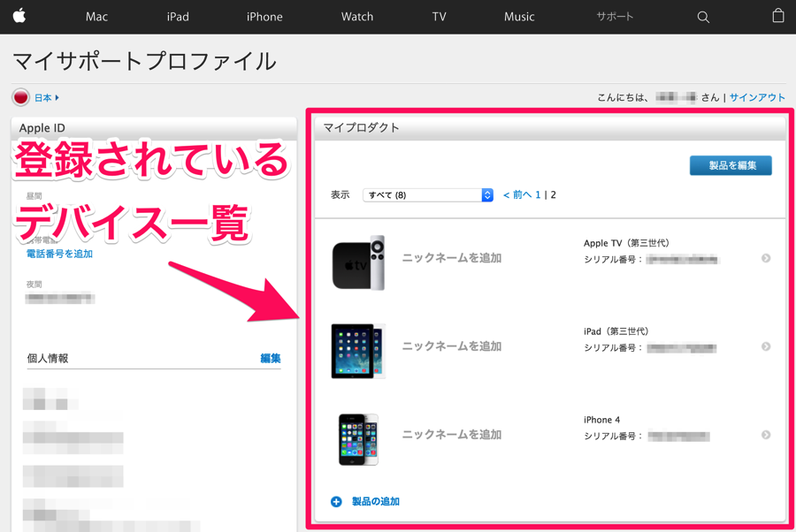Image resolution: width=796 pixels, height=532 pixels.
Task: Select the iPhone 4 product image
Action: click(x=358, y=439)
